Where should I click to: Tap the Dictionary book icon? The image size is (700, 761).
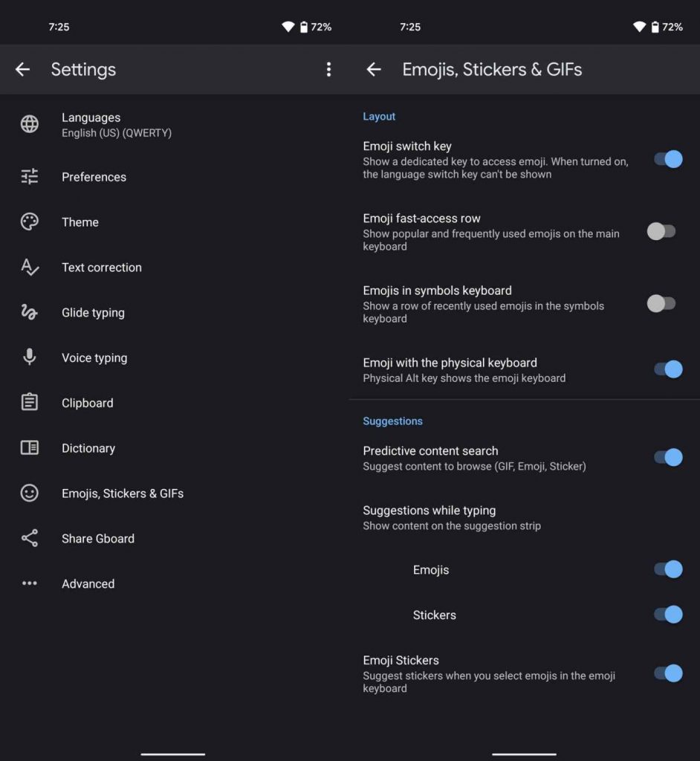coord(30,448)
